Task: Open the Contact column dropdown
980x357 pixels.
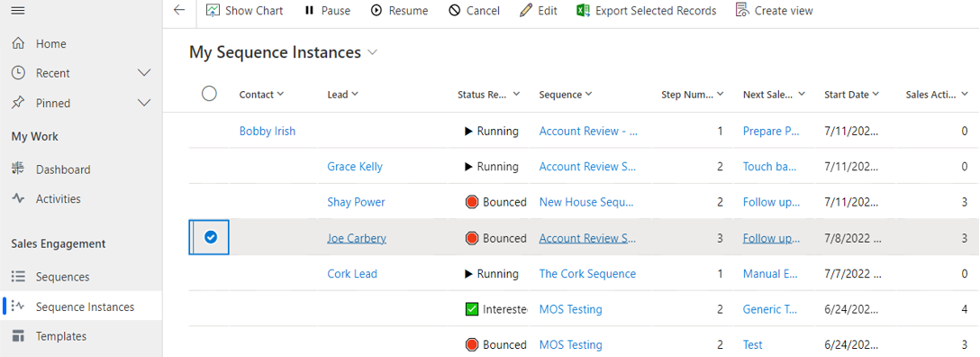Action: point(281,95)
